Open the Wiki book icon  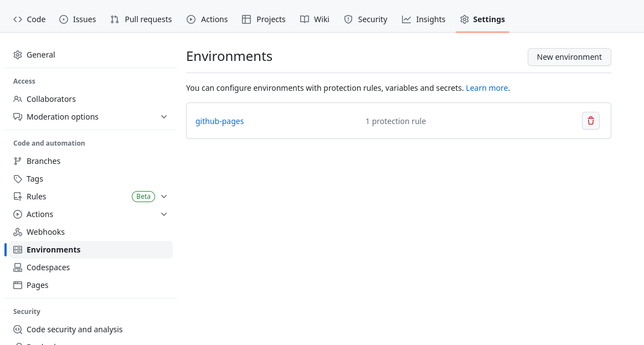coord(305,19)
